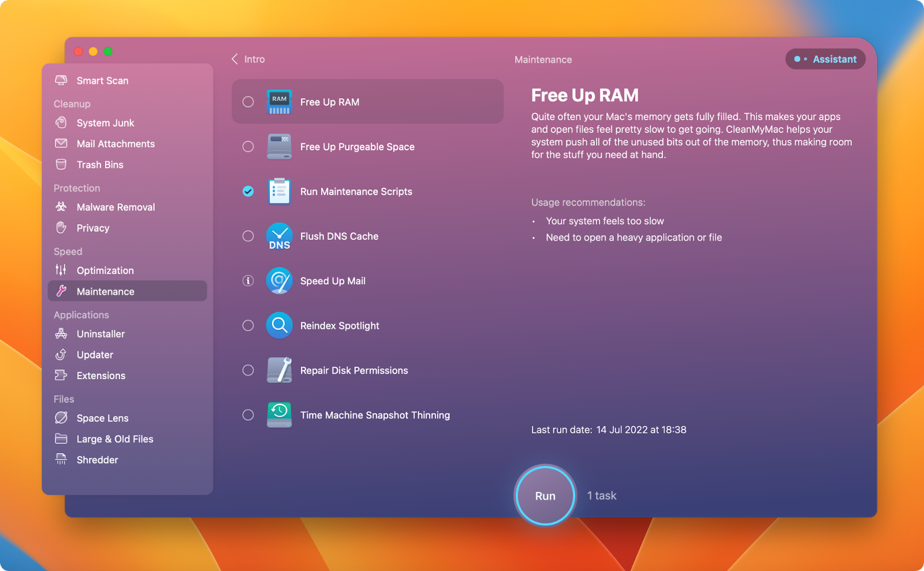The image size is (924, 571).
Task: Click the Intro back link
Action: 254,59
